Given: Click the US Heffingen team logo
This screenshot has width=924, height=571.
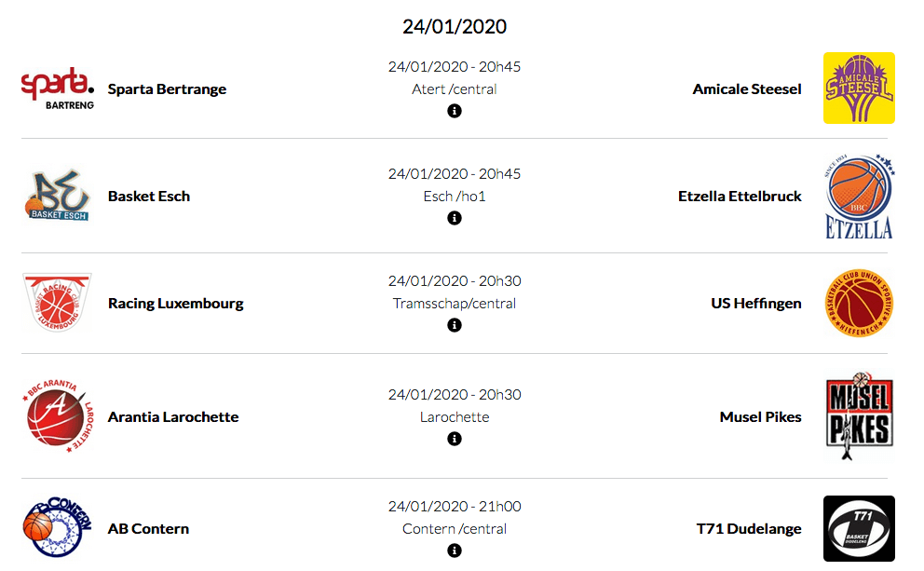Looking at the screenshot, I should pos(859,304).
